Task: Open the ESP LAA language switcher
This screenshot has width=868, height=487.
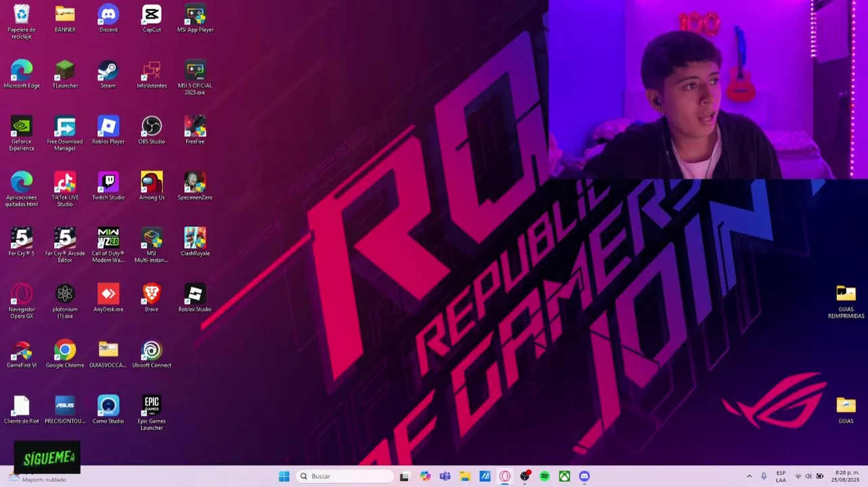Action: point(781,476)
